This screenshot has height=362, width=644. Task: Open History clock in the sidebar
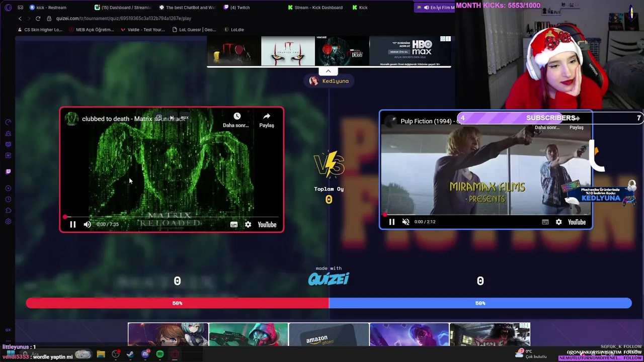(x=8, y=199)
